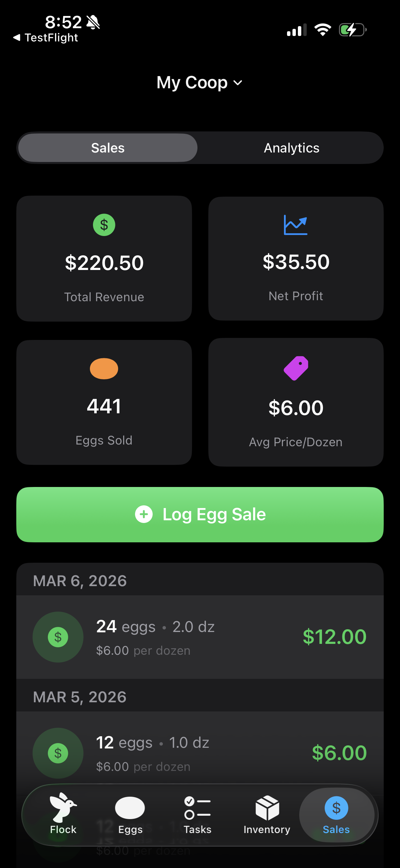Tap the orange egg Eggs Sold icon
The height and width of the screenshot is (868, 400).
(x=104, y=368)
